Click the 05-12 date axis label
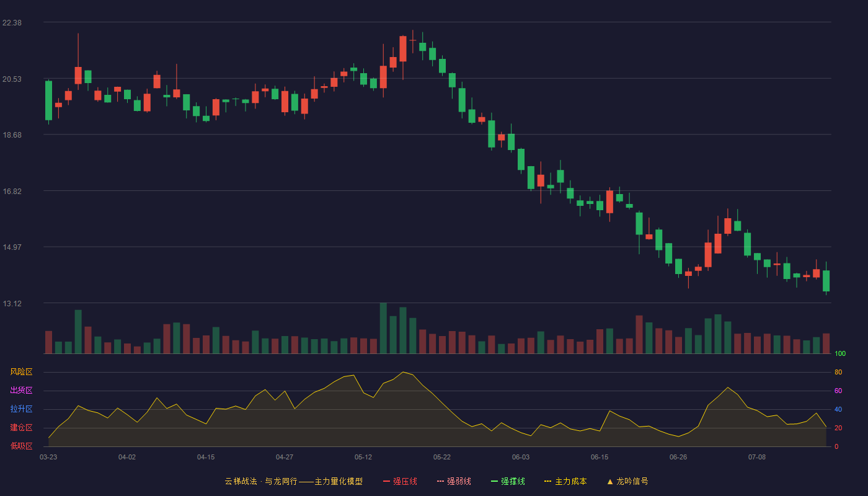This screenshot has width=868, height=496. click(x=363, y=457)
